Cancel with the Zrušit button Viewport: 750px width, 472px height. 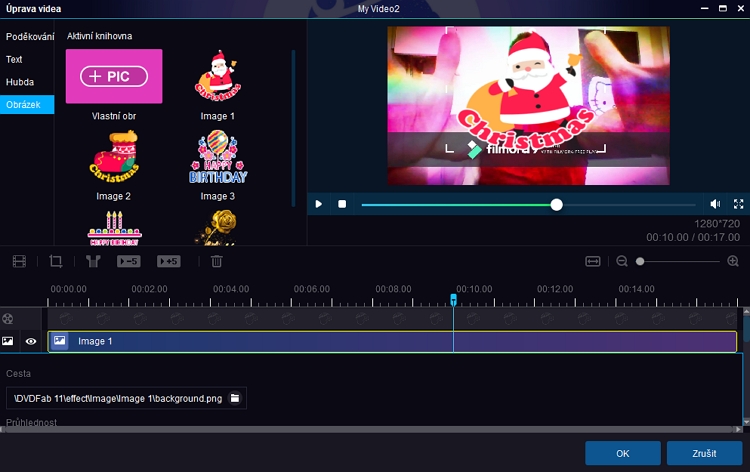click(705, 453)
